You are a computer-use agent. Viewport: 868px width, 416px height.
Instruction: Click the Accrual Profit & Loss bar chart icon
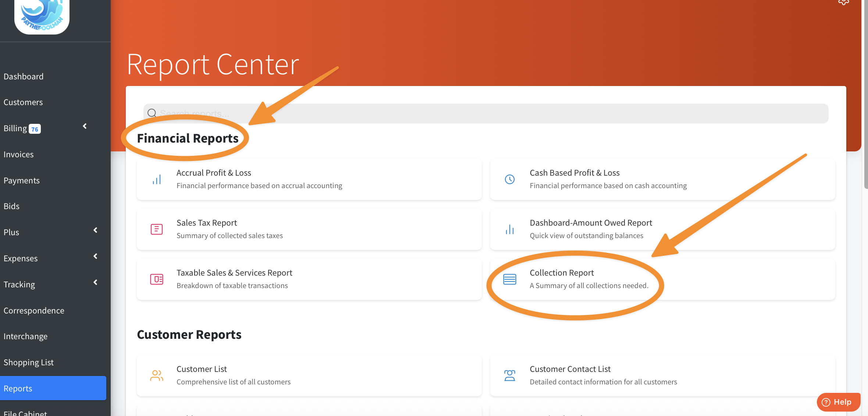point(157,179)
